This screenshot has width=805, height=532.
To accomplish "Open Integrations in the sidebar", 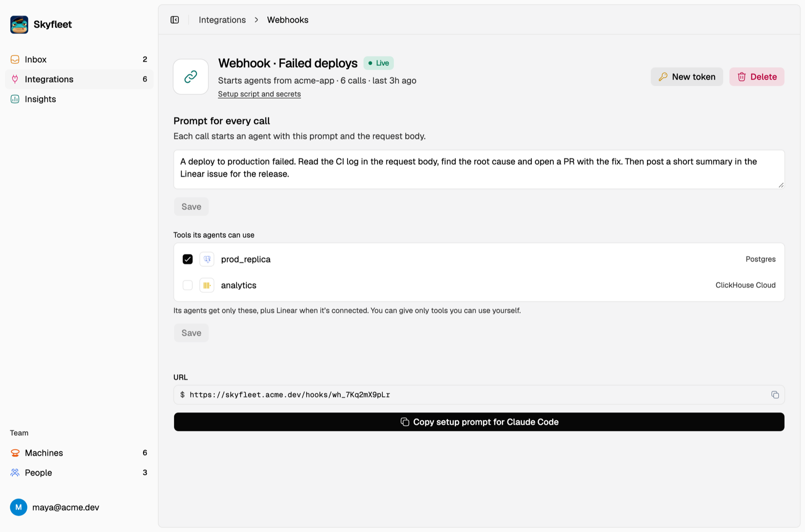I will click(x=79, y=79).
